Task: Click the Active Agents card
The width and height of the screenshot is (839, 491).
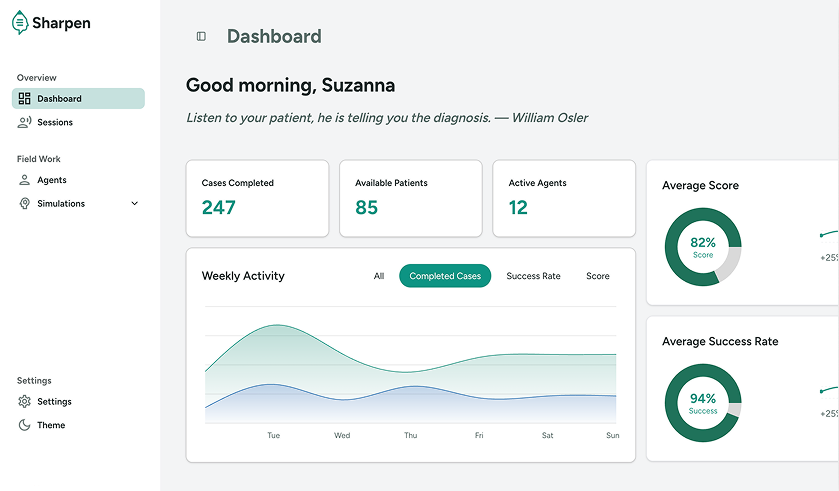Action: click(564, 198)
